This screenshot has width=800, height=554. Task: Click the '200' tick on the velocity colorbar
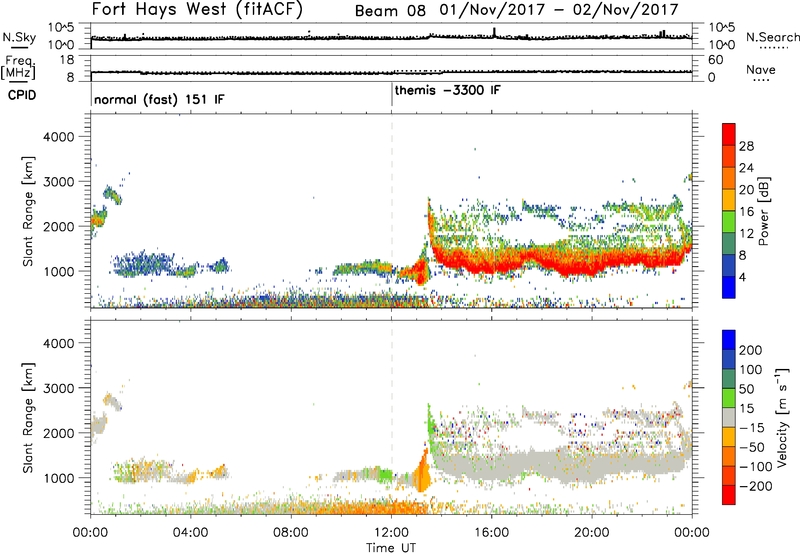click(751, 350)
